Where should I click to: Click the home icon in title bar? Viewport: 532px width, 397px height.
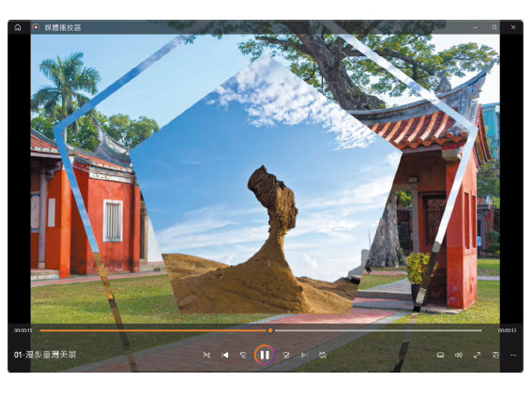18,27
